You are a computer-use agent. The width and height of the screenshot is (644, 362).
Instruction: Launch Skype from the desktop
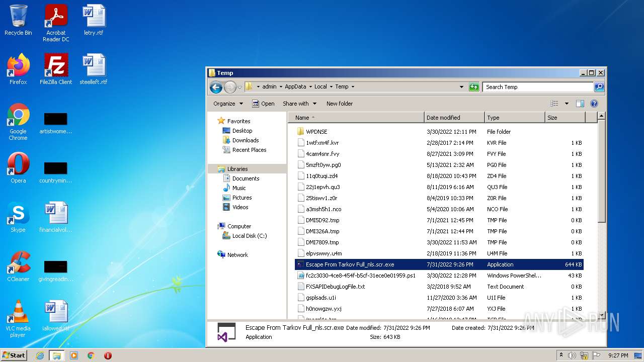click(18, 217)
